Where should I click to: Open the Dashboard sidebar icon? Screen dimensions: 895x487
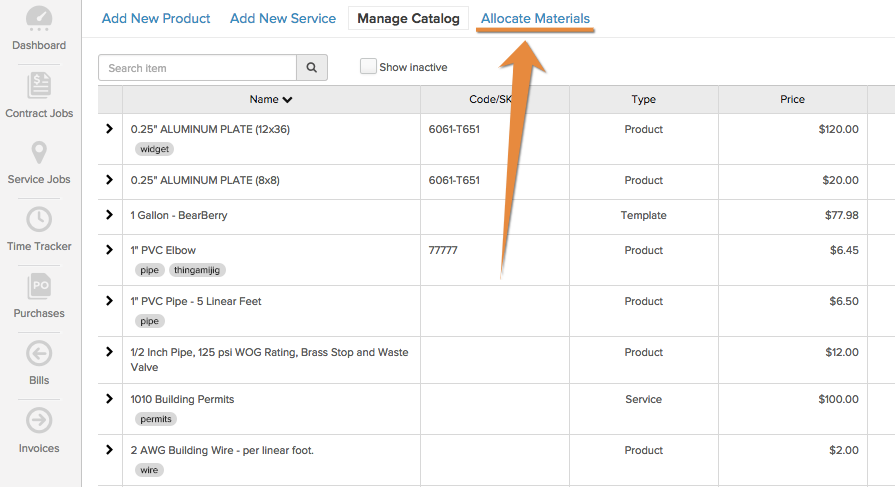39,19
